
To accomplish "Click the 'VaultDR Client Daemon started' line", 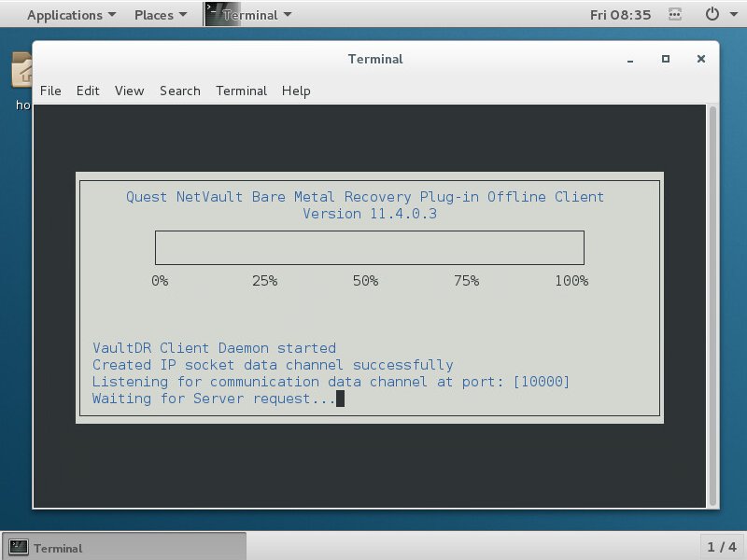I will (215, 347).
